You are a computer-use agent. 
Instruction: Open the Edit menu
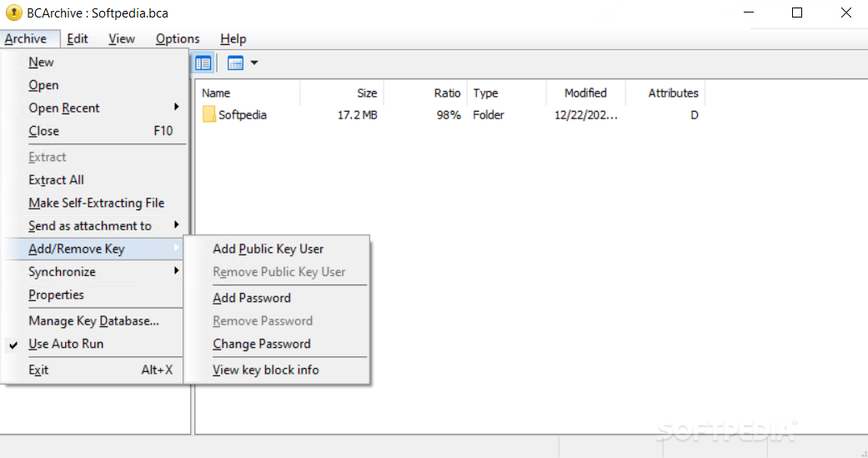78,38
